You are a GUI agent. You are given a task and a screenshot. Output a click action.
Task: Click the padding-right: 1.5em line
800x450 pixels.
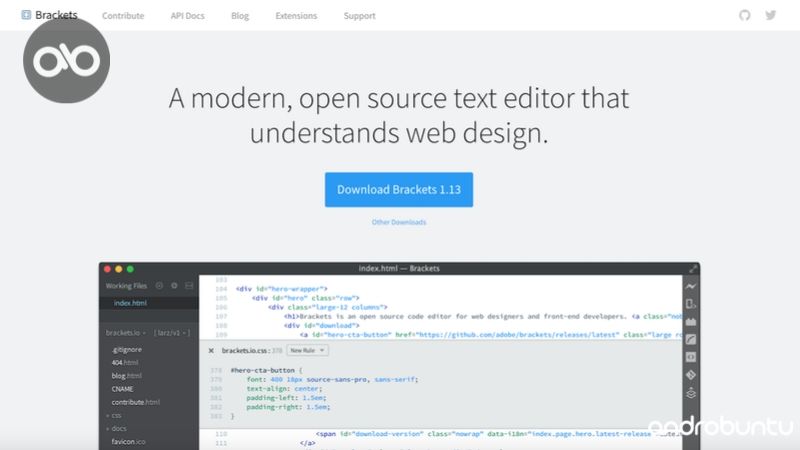tap(288, 407)
